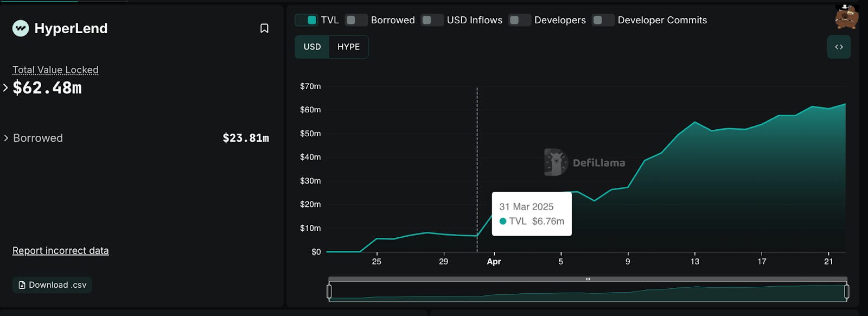Image resolution: width=868 pixels, height=316 pixels.
Task: Click the USD Inflows legend label
Action: tap(475, 20)
